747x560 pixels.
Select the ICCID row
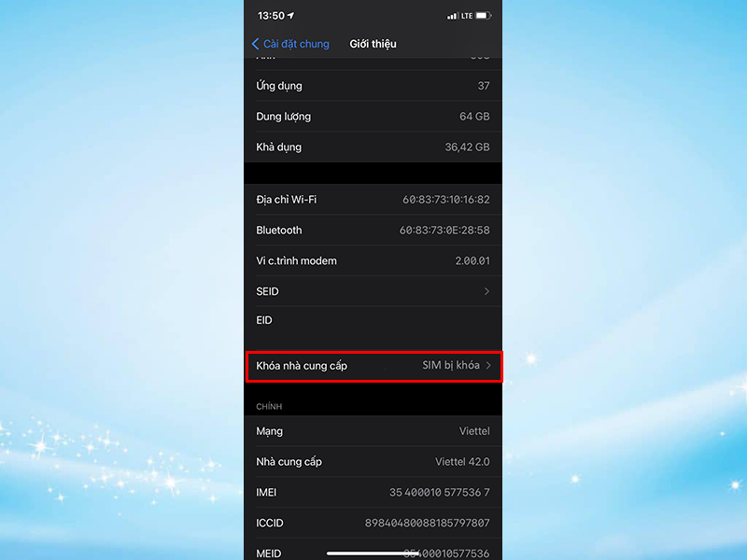(373, 523)
